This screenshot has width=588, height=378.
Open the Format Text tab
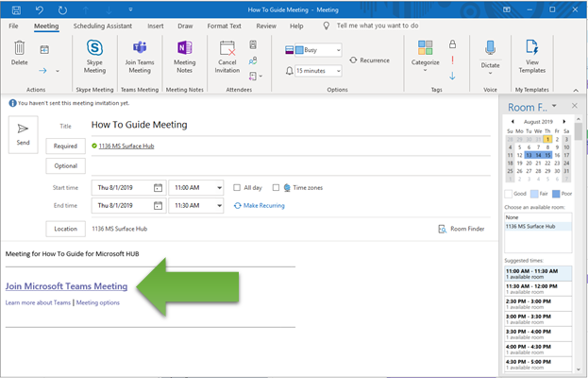coord(225,26)
